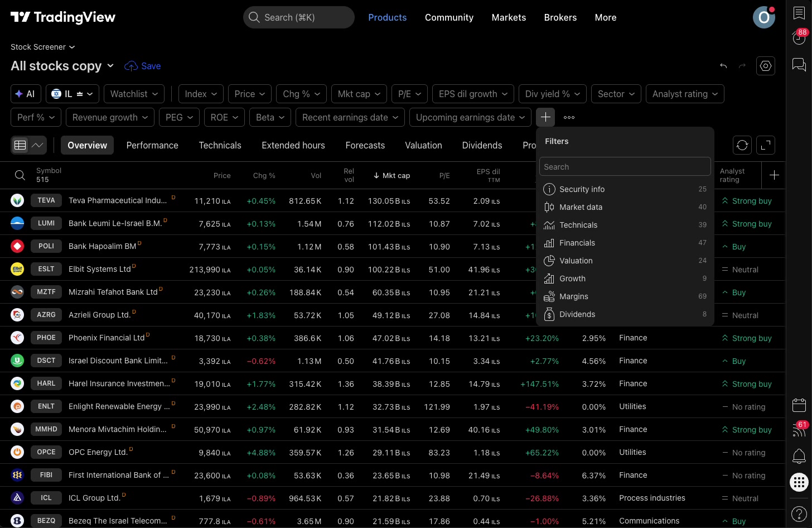Screen dimensions: 812x528
Task: Click the ICL Group logo icon
Action: (x=17, y=498)
